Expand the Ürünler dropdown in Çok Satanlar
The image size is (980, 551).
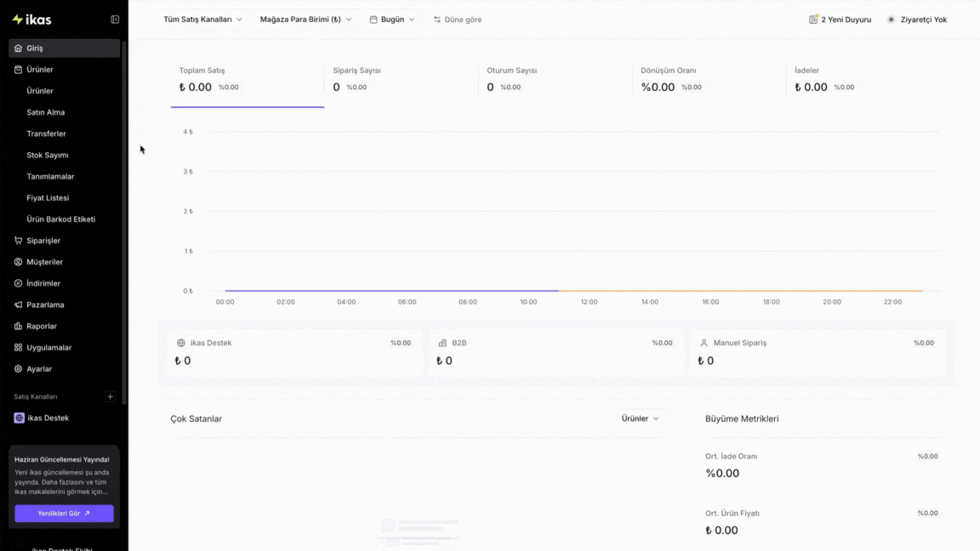(640, 418)
